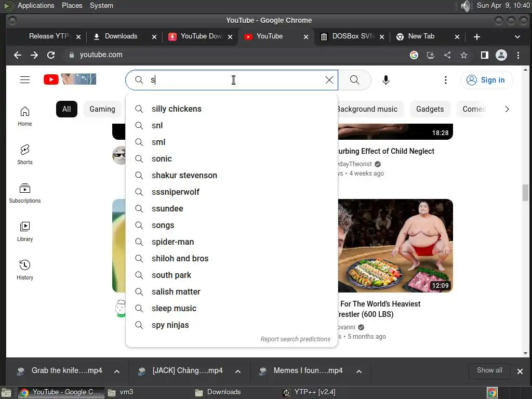Click the page vertical scrollbar thumb

point(525,193)
